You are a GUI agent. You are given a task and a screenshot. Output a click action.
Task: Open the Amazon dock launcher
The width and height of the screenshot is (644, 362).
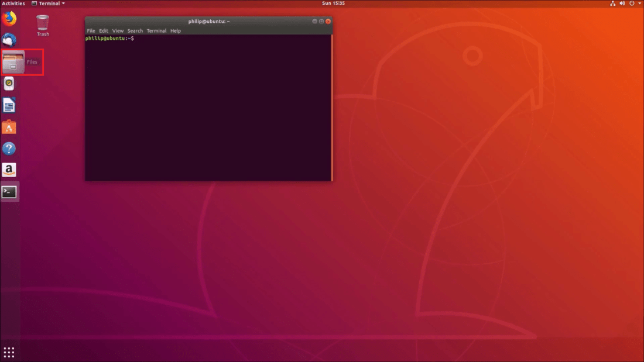click(x=9, y=170)
